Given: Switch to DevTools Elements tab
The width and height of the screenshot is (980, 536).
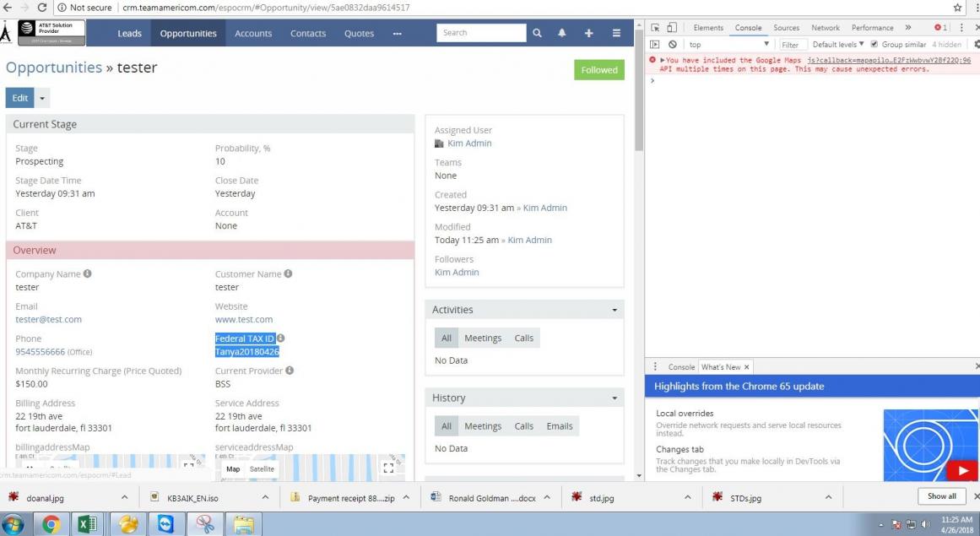Looking at the screenshot, I should 708,28.
